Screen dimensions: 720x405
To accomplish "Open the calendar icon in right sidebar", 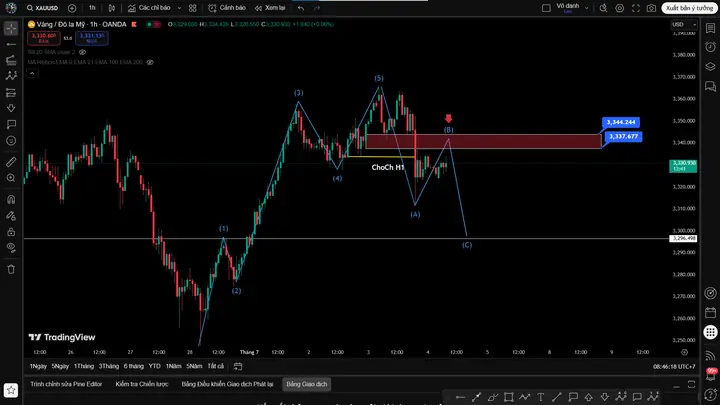I will point(710,313).
